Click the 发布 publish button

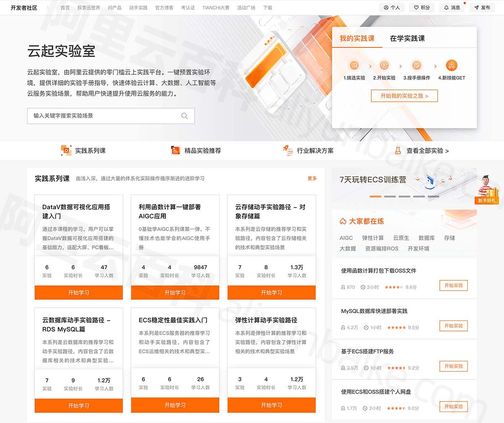click(482, 8)
